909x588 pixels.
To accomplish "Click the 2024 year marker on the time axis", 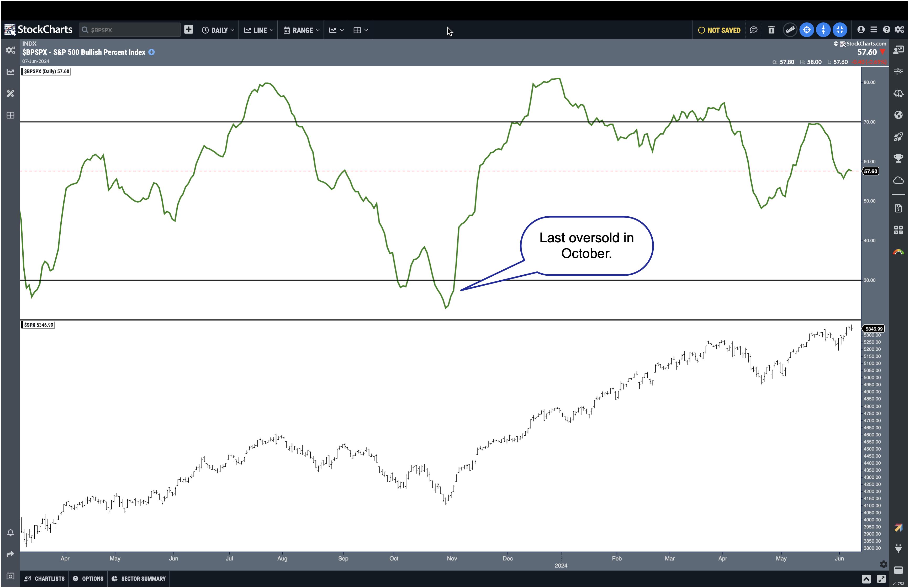I will tap(561, 565).
